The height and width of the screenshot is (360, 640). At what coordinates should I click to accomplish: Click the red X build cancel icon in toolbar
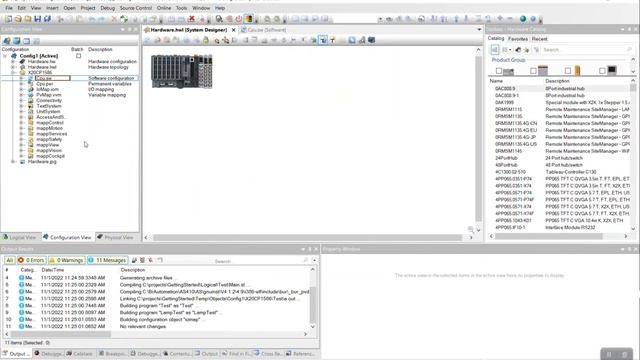tap(191, 19)
